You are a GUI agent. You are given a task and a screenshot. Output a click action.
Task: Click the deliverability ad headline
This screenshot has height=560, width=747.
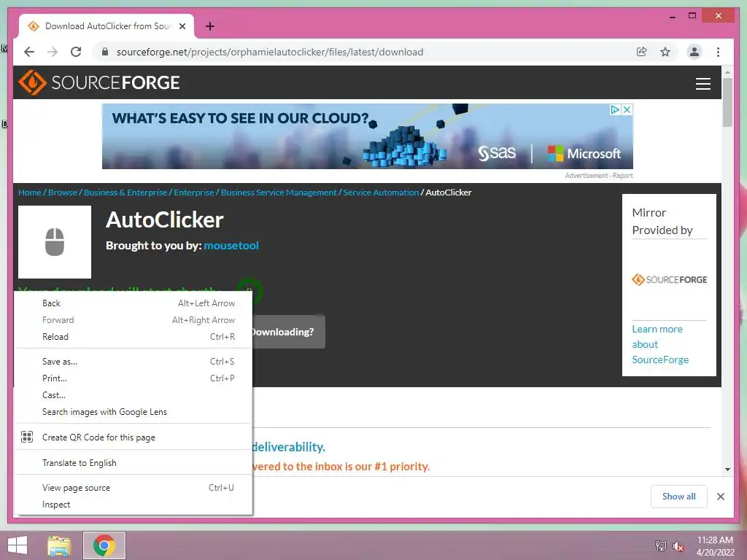(289, 447)
